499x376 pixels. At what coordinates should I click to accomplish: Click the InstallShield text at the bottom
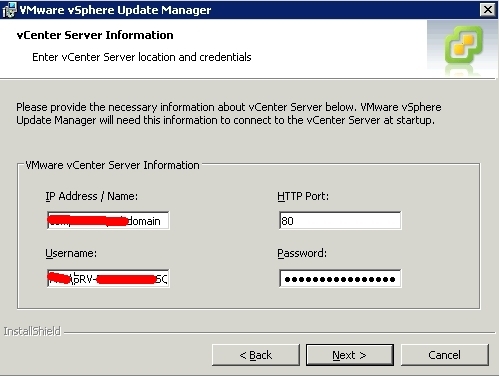click(32, 331)
